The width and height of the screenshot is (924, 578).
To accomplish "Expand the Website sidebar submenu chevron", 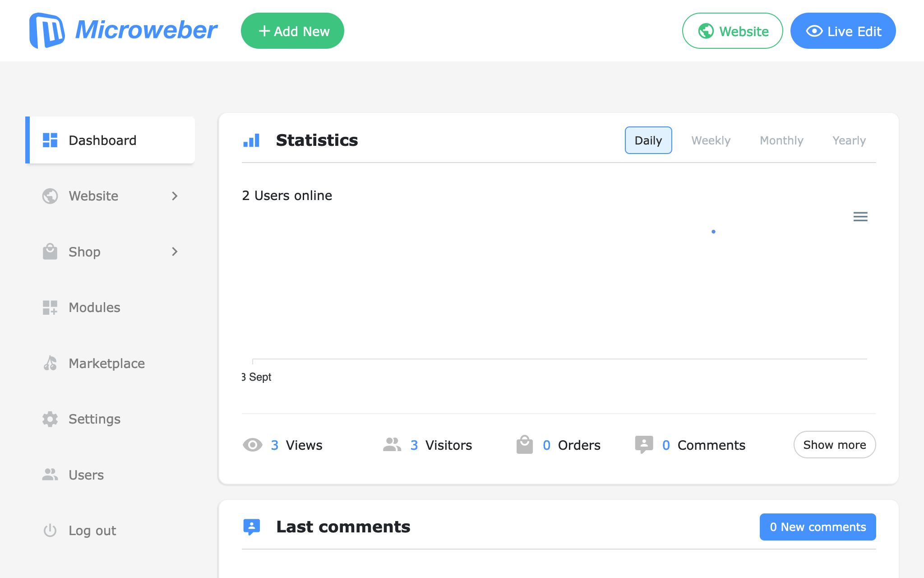I will pos(175,196).
